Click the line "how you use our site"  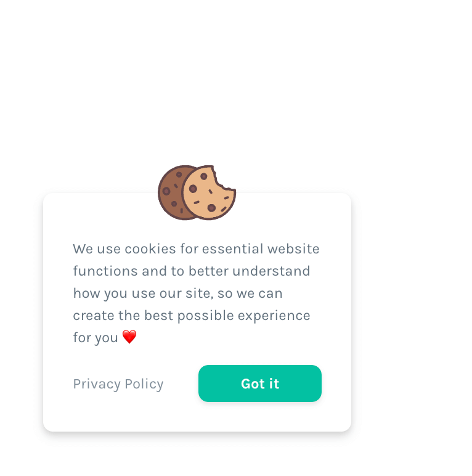[177, 293]
